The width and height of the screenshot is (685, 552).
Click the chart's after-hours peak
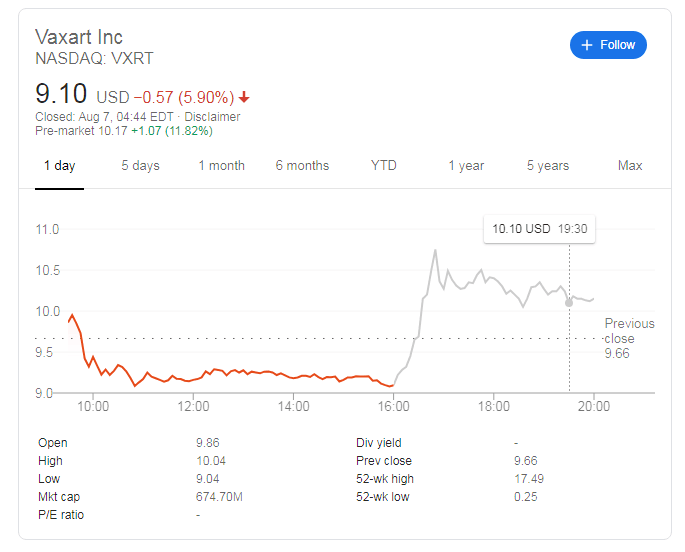[436, 250]
